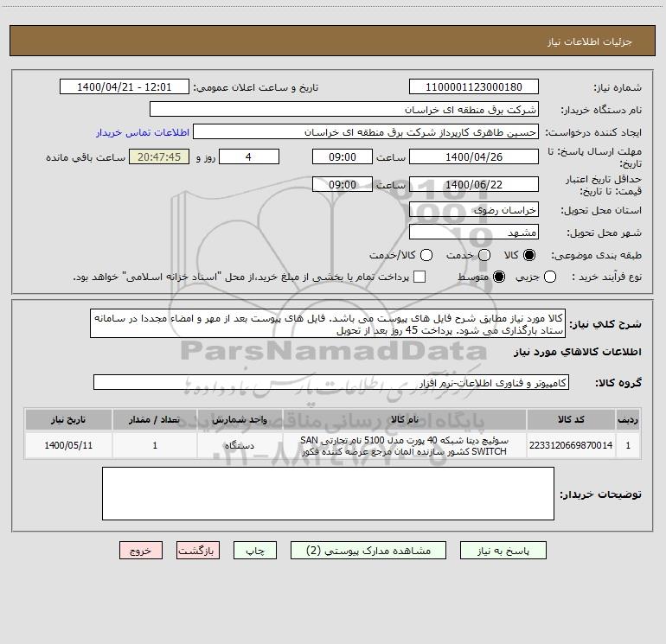Click the delivery city field مشهد
The width and height of the screenshot is (666, 644).
click(x=474, y=232)
